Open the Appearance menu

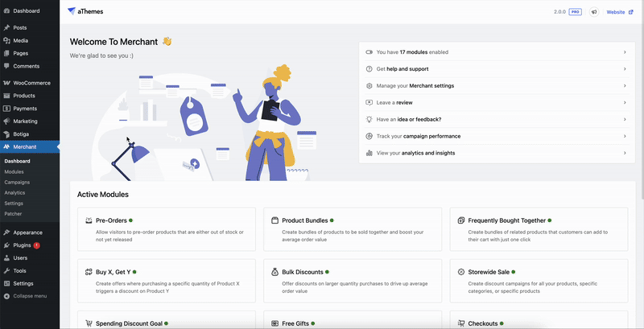coord(30,232)
